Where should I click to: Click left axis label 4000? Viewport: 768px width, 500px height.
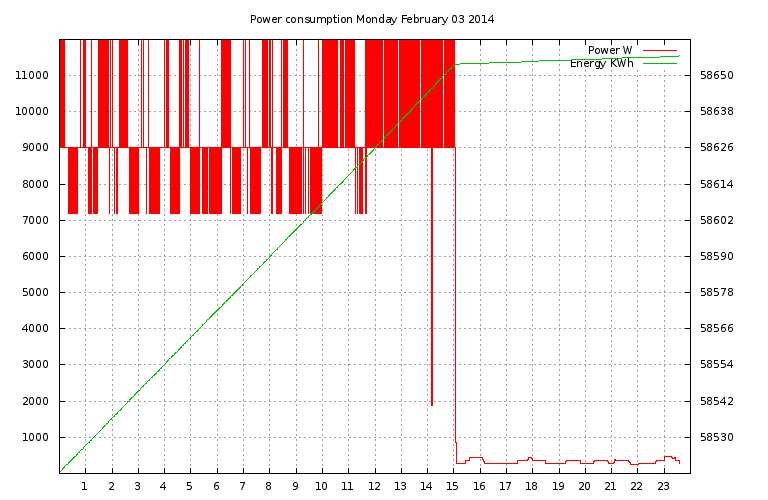click(35, 328)
